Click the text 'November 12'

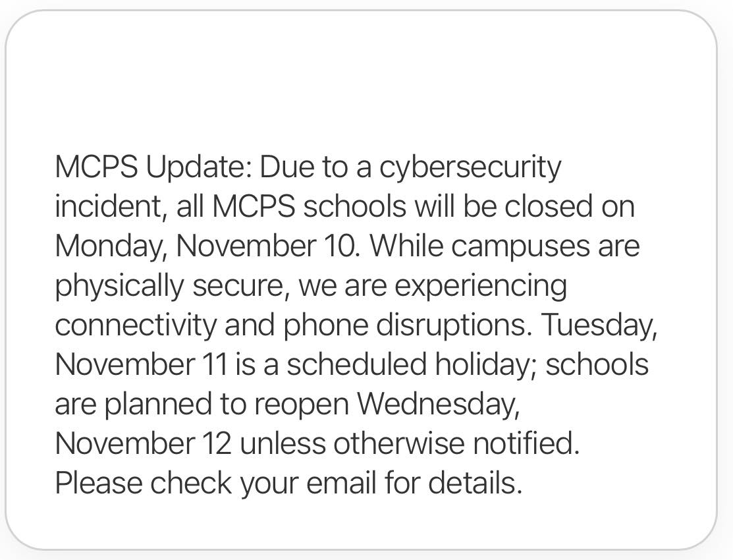(x=143, y=443)
